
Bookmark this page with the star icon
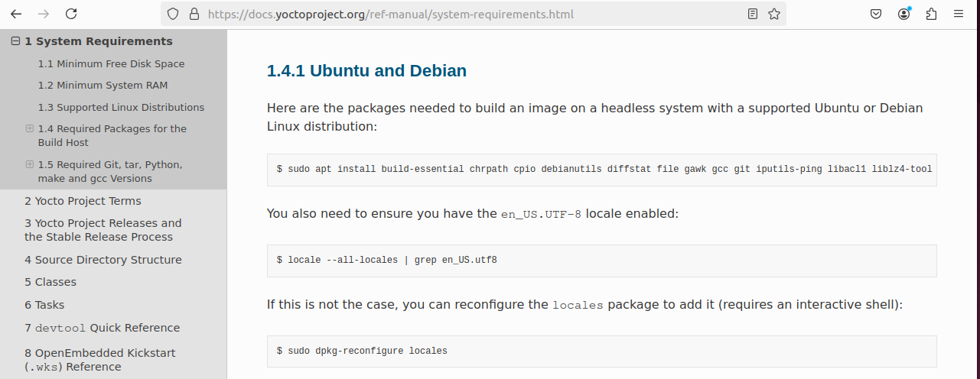[774, 14]
